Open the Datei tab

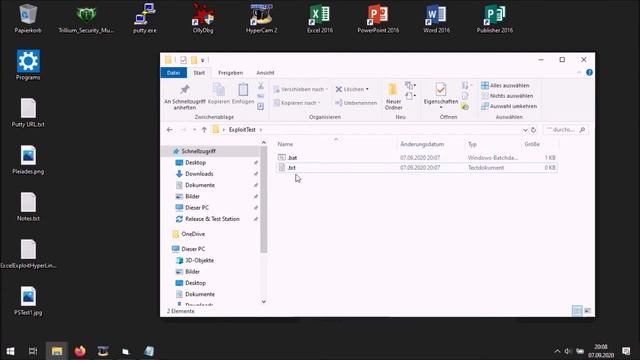[x=173, y=73]
